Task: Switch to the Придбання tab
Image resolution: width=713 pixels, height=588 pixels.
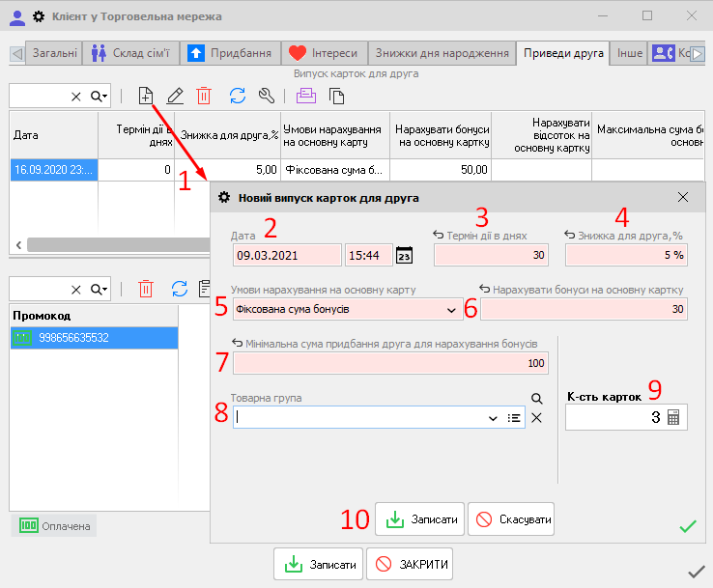Action: tap(230, 53)
